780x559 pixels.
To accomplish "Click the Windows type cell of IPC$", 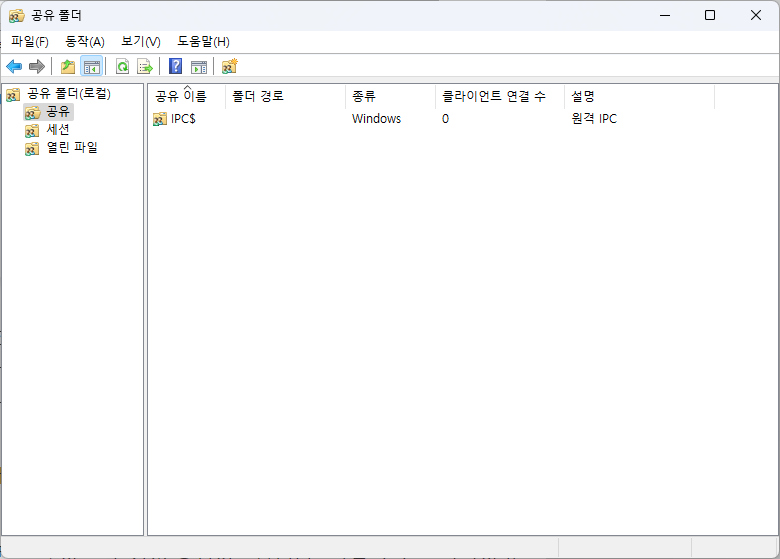I will [377, 119].
